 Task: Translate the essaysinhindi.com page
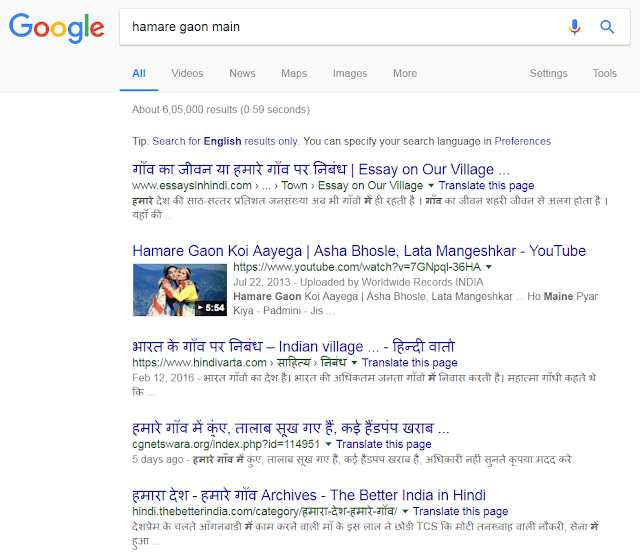coord(487,186)
